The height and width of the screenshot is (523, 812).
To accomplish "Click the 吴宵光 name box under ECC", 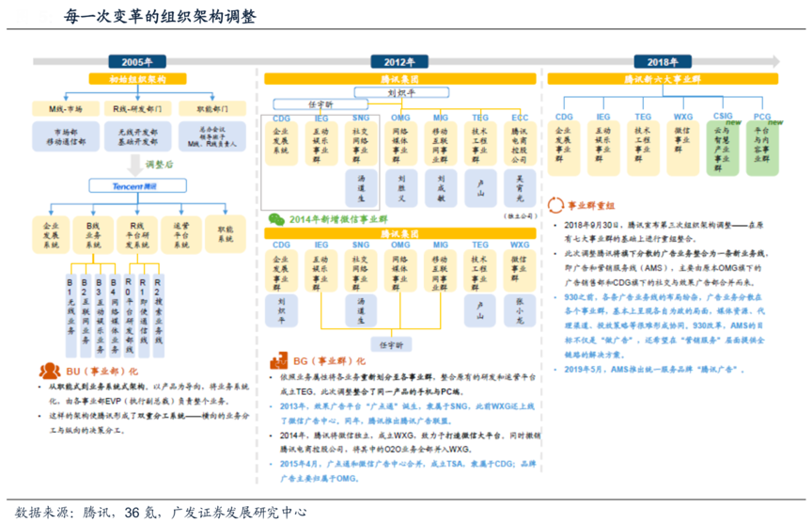I will tap(520, 187).
